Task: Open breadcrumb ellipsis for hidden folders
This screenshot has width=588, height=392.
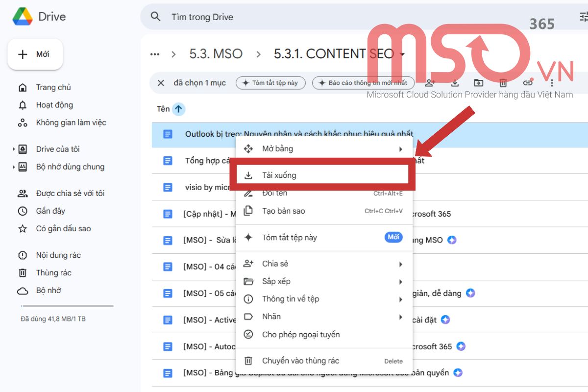Action: 155,54
